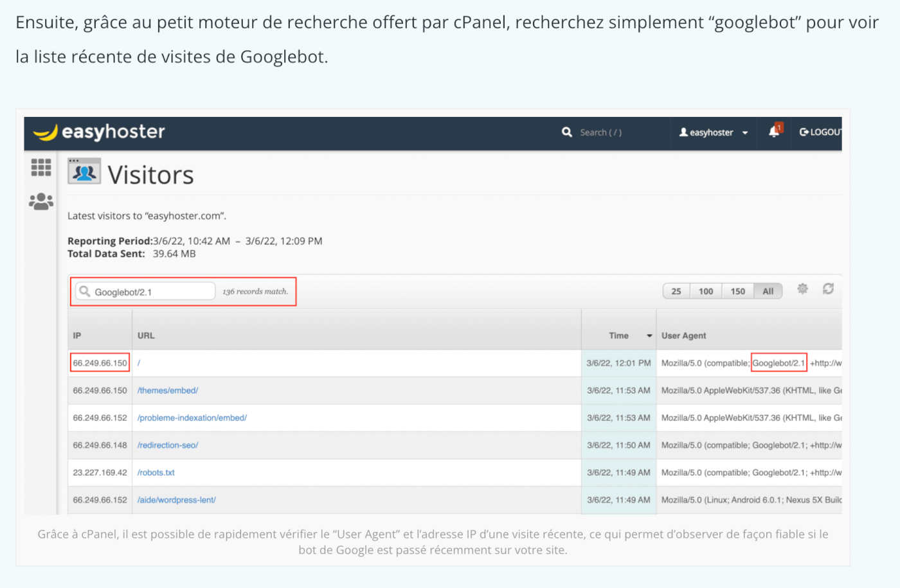Open the /themes/embed/ link
Screen dimensions: 900x588
click(x=168, y=391)
